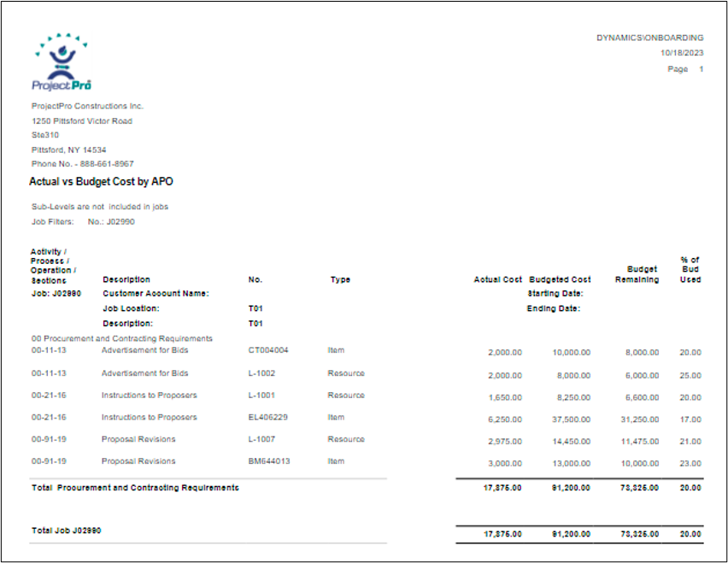Viewport: 728px width, 563px height.
Task: Click the report date 10/18/2023
Action: [682, 53]
